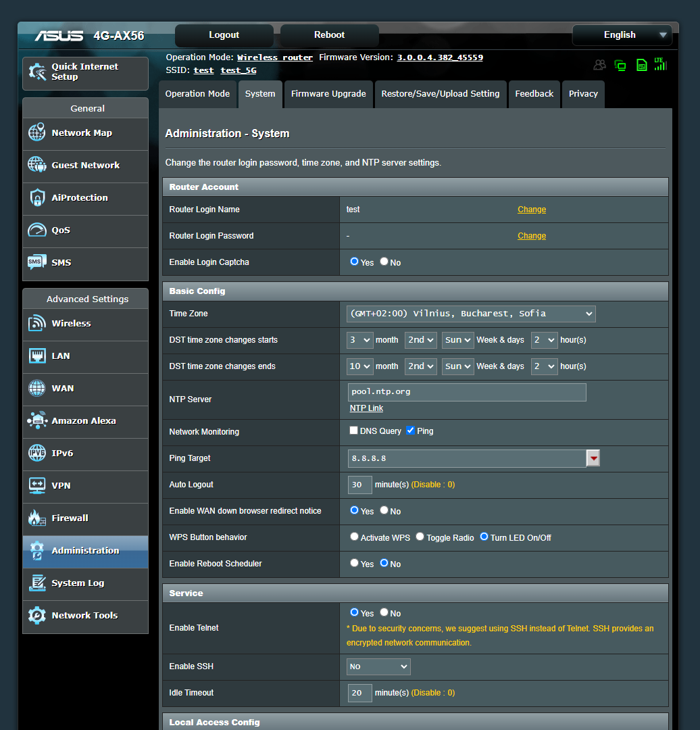The height and width of the screenshot is (730, 700).
Task: Open DST starts month dropdown
Action: tap(359, 340)
